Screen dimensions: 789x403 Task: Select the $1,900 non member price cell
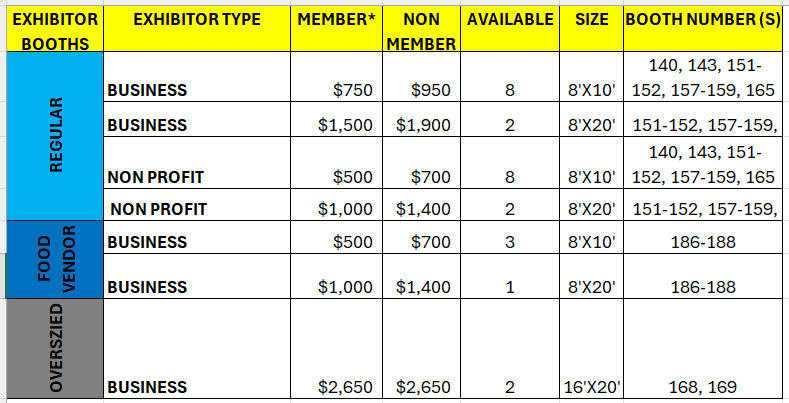[421, 119]
